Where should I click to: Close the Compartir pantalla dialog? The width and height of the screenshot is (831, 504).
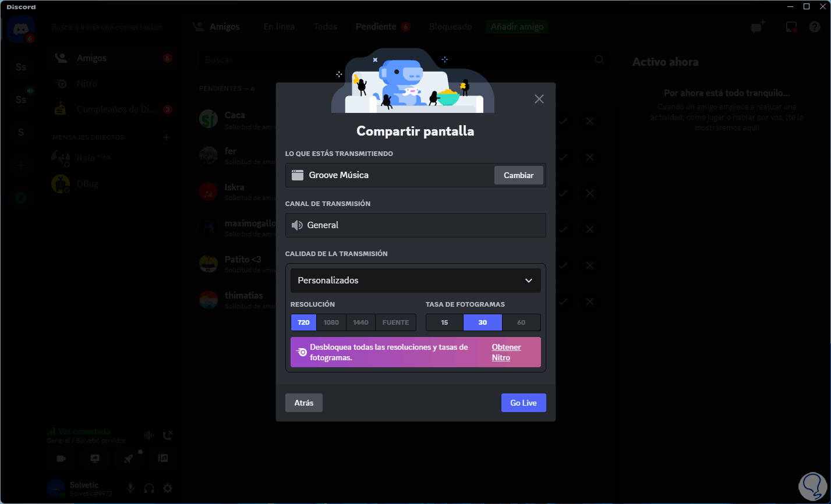point(539,99)
